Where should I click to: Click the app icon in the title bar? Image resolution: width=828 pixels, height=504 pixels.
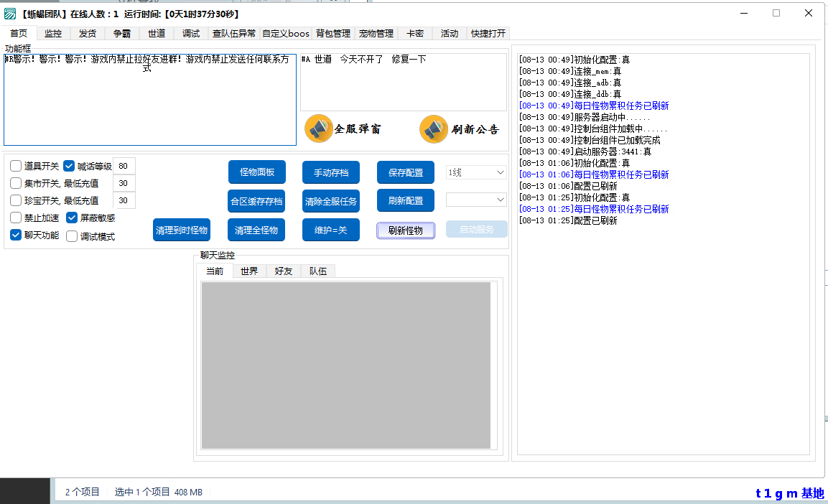click(x=10, y=14)
